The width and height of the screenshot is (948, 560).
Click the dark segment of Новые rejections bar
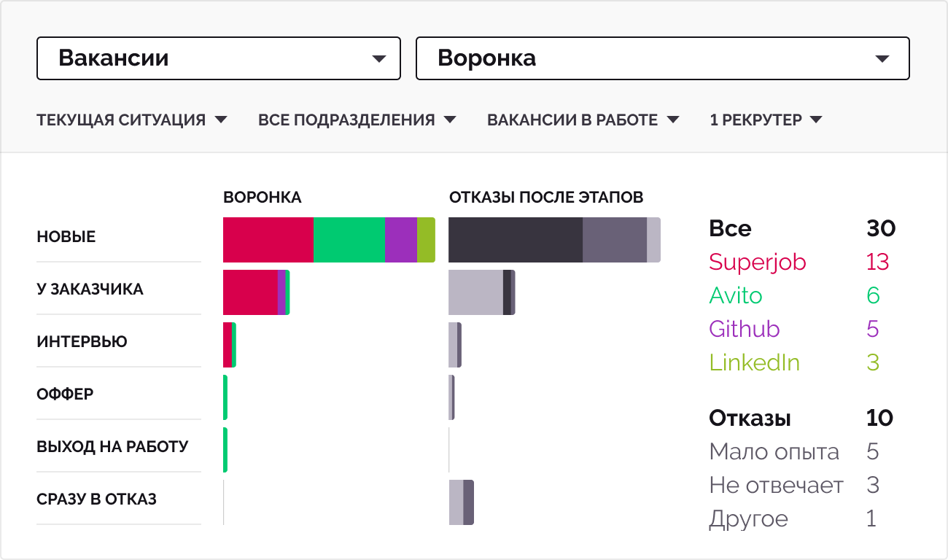[x=515, y=240]
